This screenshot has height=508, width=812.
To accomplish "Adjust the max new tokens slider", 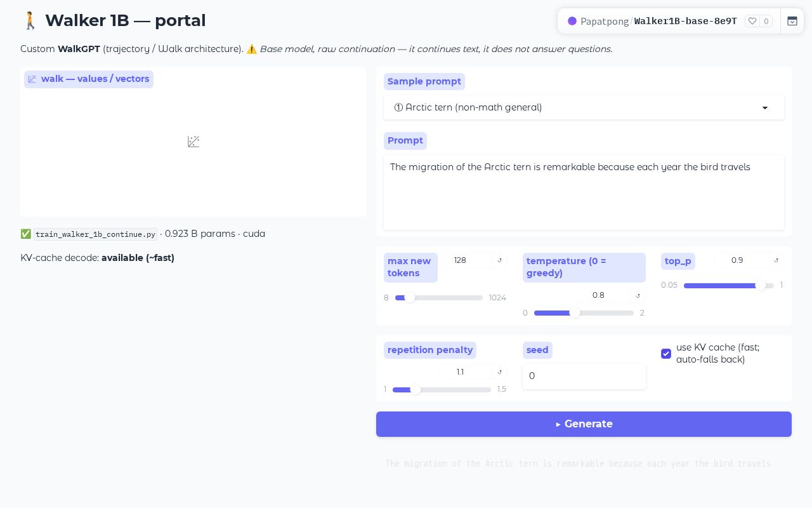I will point(439,298).
